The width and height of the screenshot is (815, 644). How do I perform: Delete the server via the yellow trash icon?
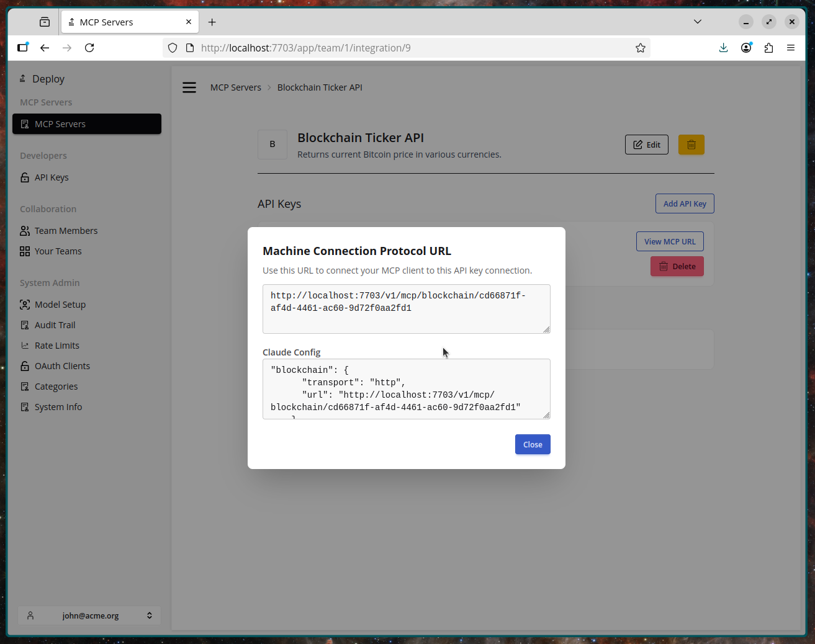click(691, 144)
